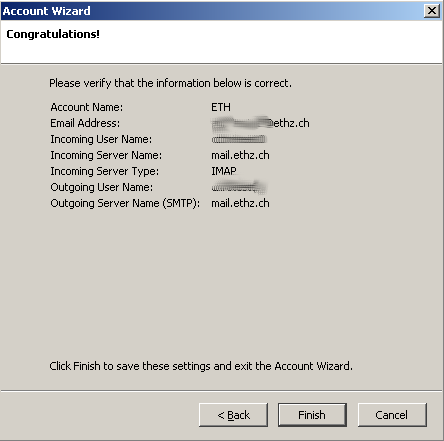Click the Incoming Server Type label

point(105,171)
